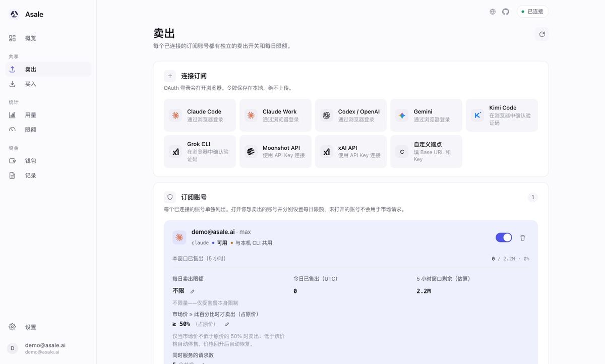Click the demo@asale.ai user profile at bottom
This screenshot has height=364, width=605.
tap(48, 348)
